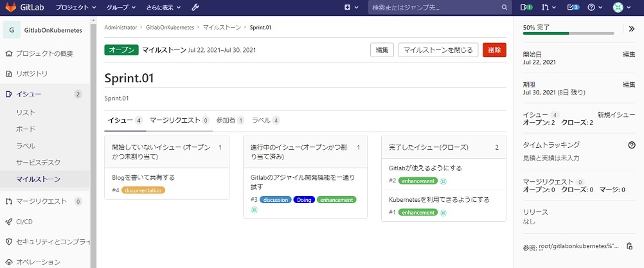
Task: Open the to-do list icon
Action: (573, 7)
